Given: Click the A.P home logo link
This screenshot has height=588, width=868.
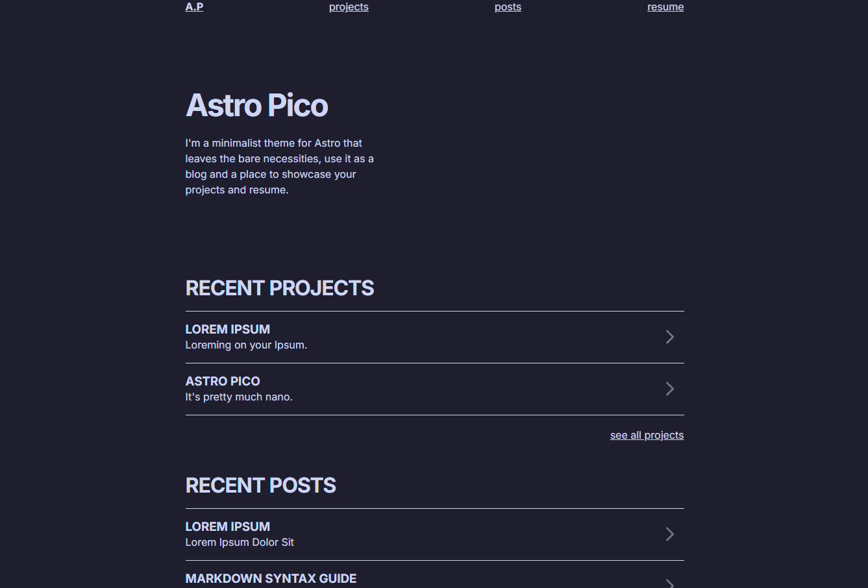Looking at the screenshot, I should point(194,7).
